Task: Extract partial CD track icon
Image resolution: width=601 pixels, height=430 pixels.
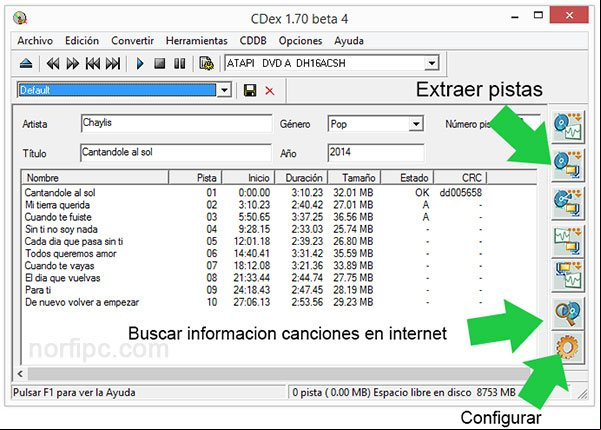Action: 568,204
